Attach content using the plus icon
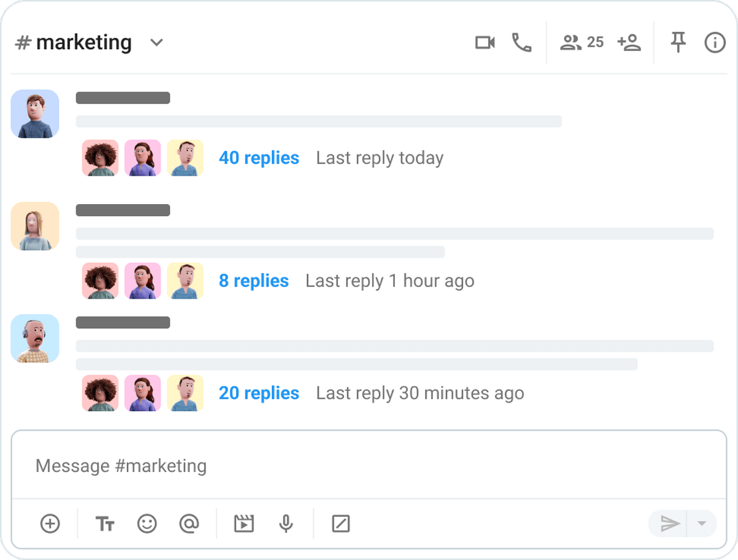Image resolution: width=738 pixels, height=560 pixels. tap(50, 524)
